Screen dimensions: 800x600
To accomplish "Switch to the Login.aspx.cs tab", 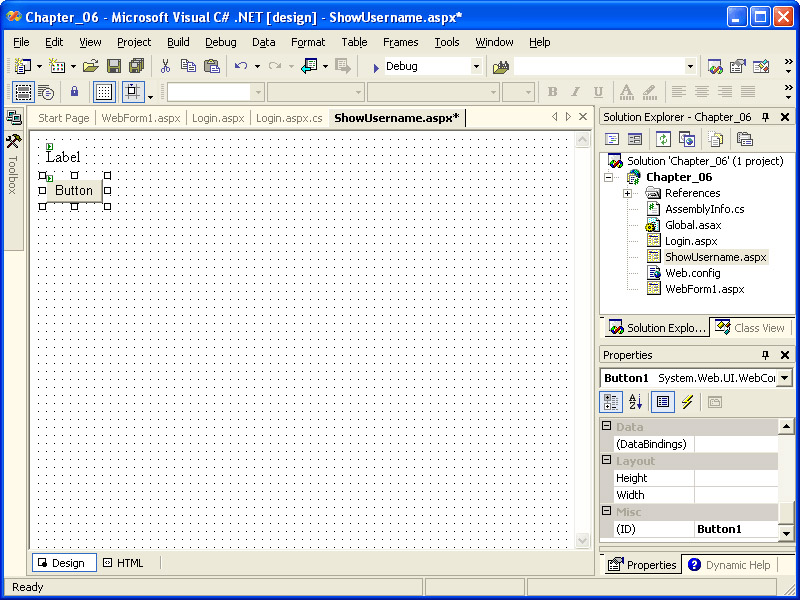I will 289,118.
